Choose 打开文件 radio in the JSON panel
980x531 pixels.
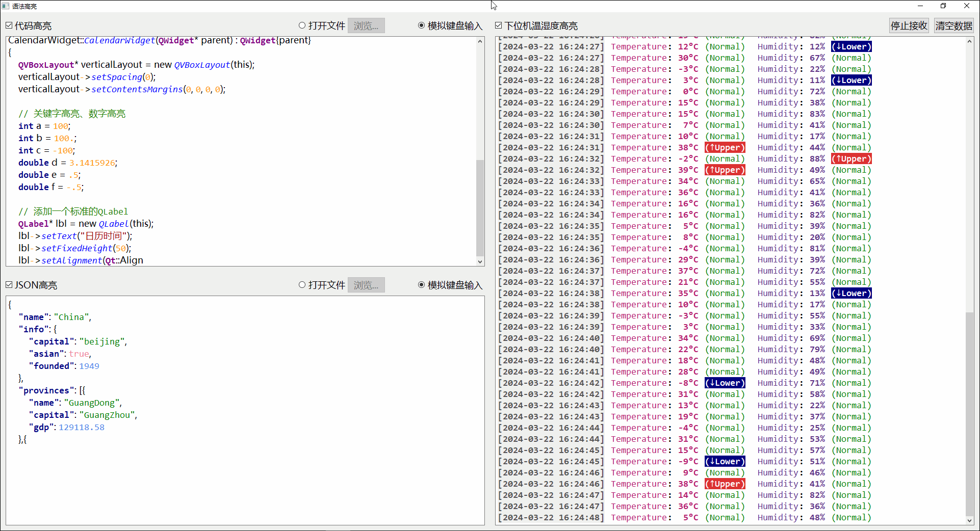302,285
